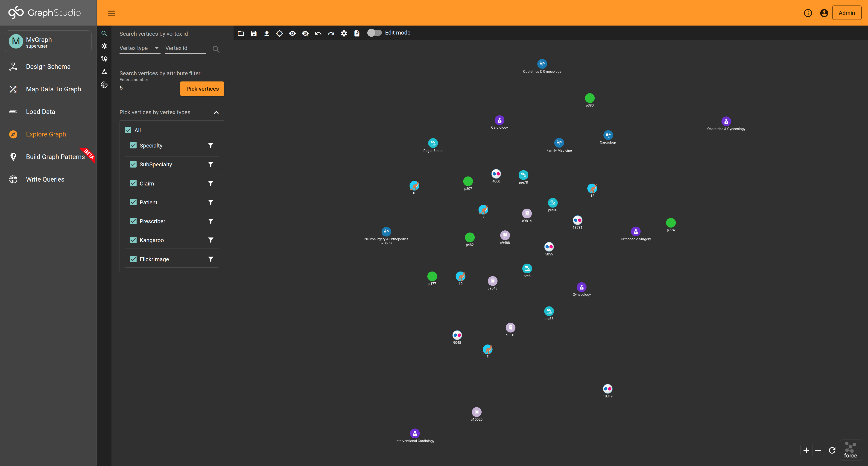This screenshot has width=868, height=466.
Task: Select the connections-between-vertices tool
Action: (104, 72)
